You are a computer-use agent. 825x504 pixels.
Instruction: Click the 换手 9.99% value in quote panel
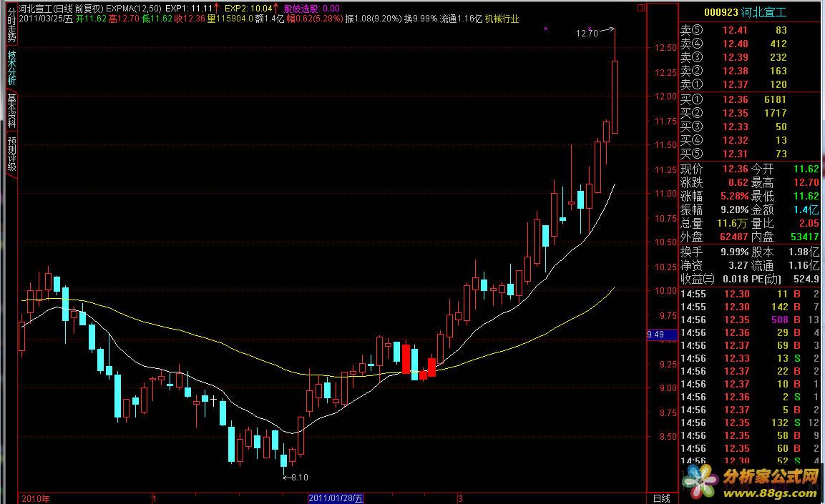point(735,252)
